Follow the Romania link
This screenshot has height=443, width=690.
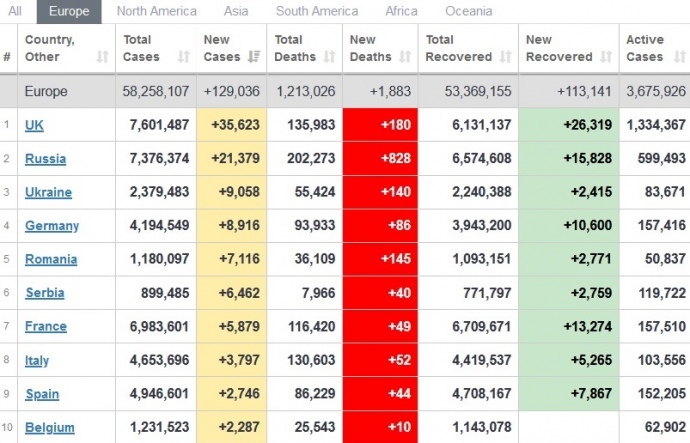51,259
